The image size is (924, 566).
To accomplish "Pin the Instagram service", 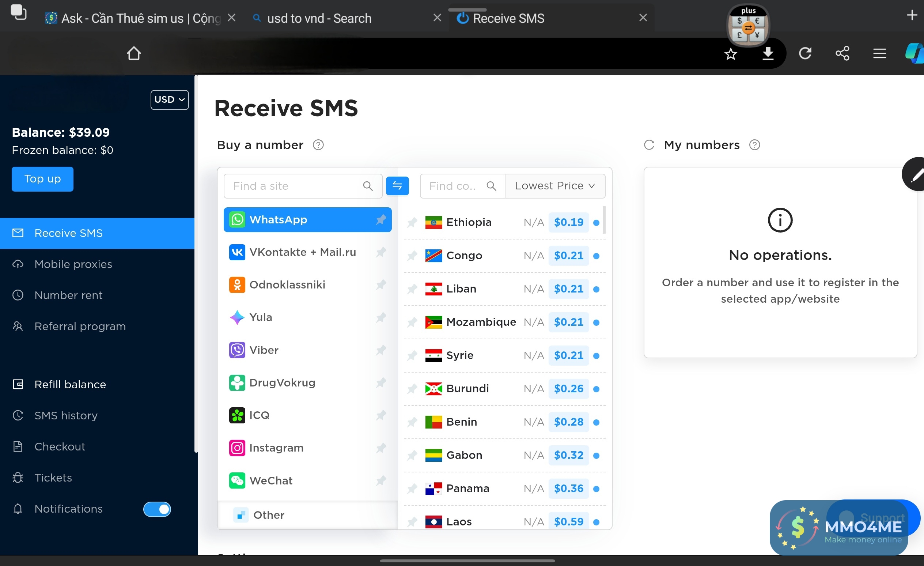I will click(381, 448).
